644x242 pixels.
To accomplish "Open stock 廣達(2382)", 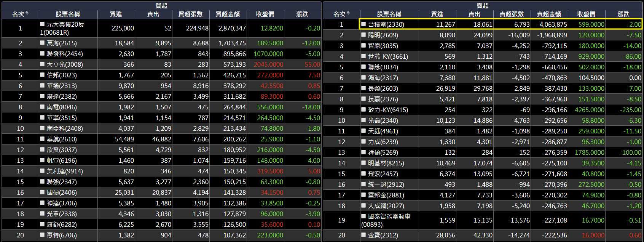I will tap(62, 96).
